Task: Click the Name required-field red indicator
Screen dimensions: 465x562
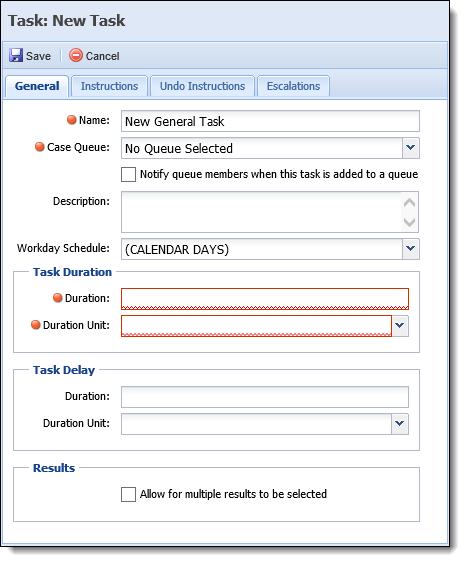Action: pyautogui.click(x=72, y=120)
